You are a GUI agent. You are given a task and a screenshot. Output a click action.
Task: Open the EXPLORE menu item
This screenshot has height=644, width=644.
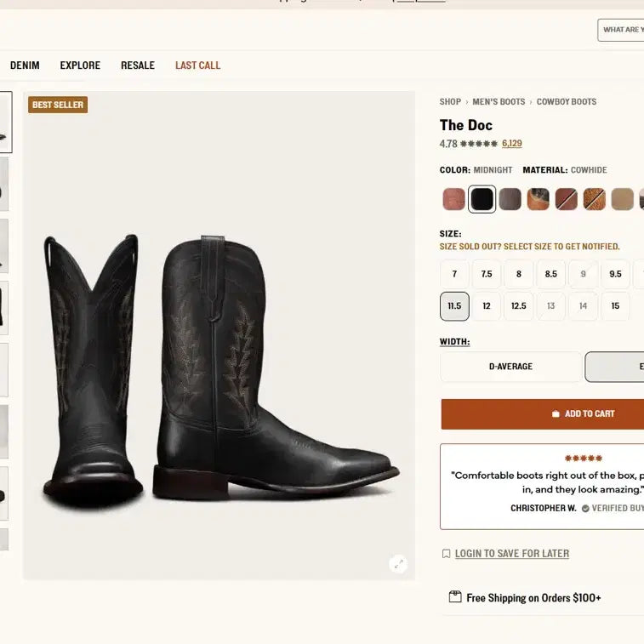coord(80,66)
